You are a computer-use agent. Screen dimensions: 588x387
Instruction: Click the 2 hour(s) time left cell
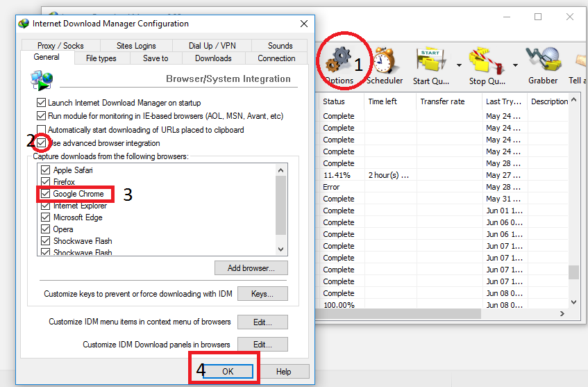(x=389, y=175)
